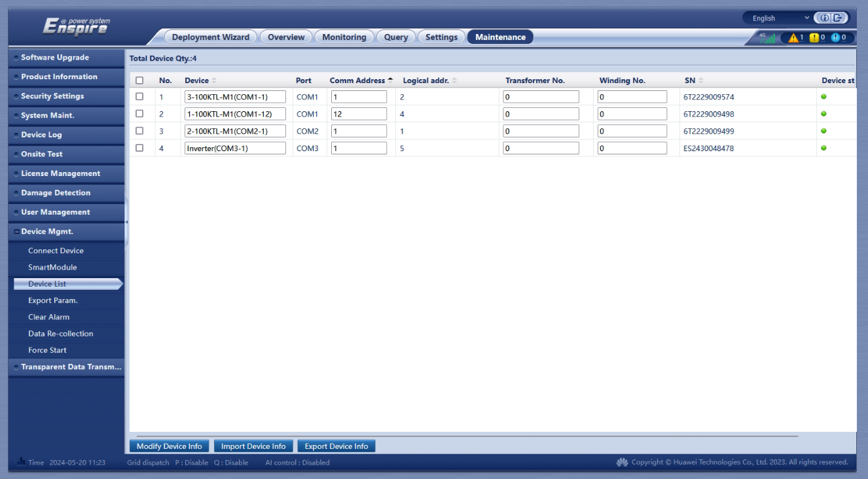Select all devices with header checkbox
This screenshot has width=868, height=479.
coord(139,80)
